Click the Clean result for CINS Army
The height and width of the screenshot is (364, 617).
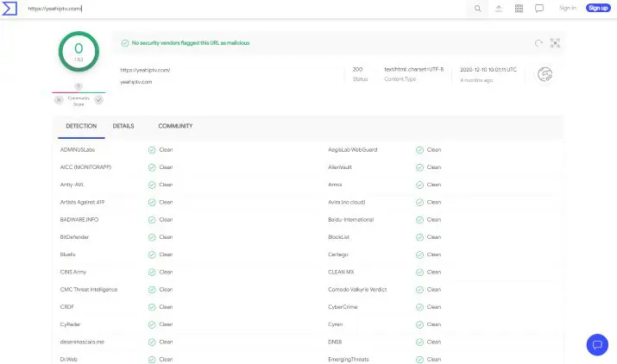(x=166, y=272)
